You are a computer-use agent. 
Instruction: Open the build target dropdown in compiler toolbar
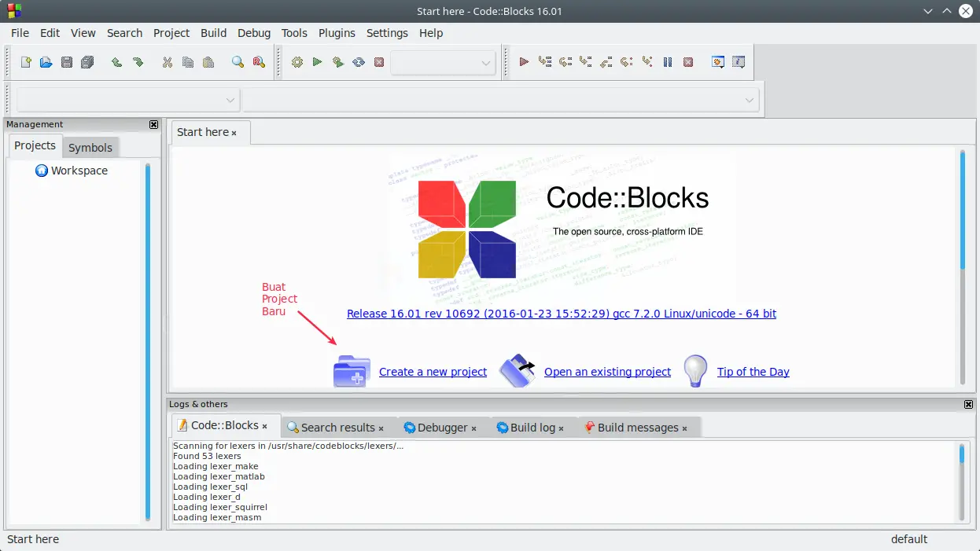click(442, 62)
